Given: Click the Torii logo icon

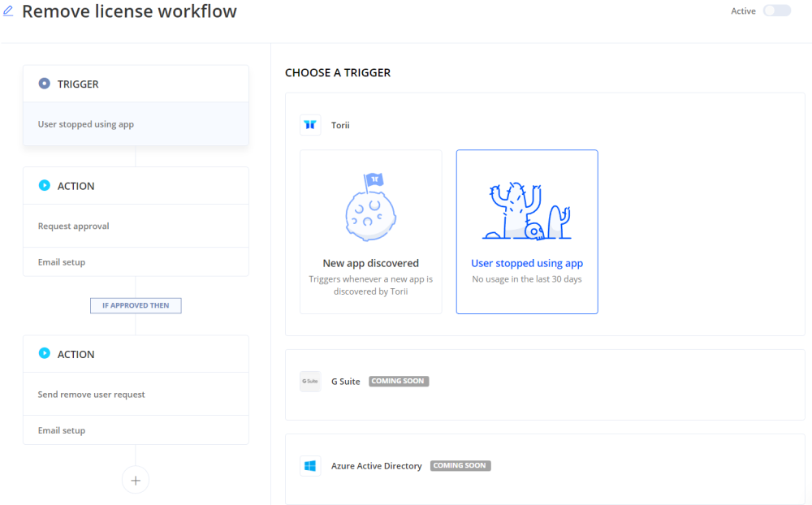Looking at the screenshot, I should point(310,125).
